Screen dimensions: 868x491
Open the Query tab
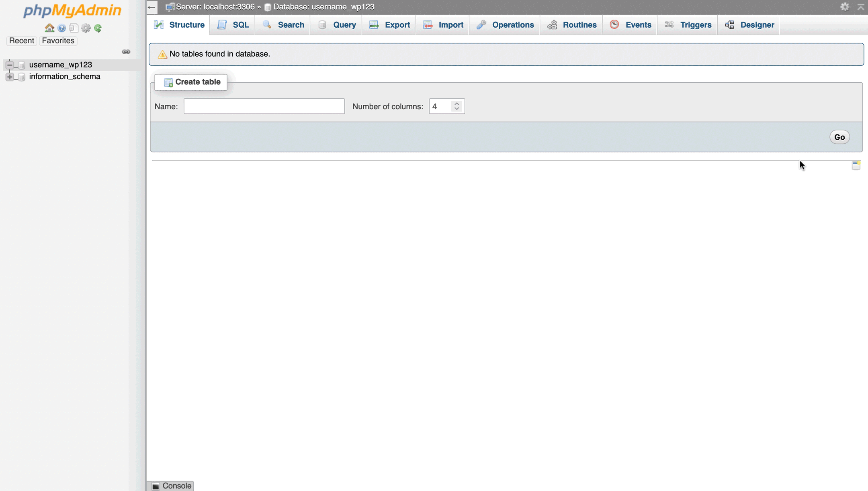[x=337, y=25]
